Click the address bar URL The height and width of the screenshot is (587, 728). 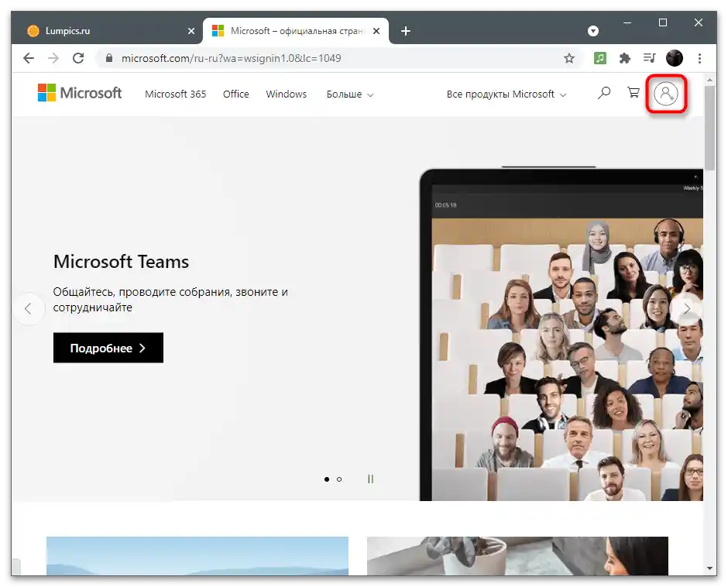[232, 58]
